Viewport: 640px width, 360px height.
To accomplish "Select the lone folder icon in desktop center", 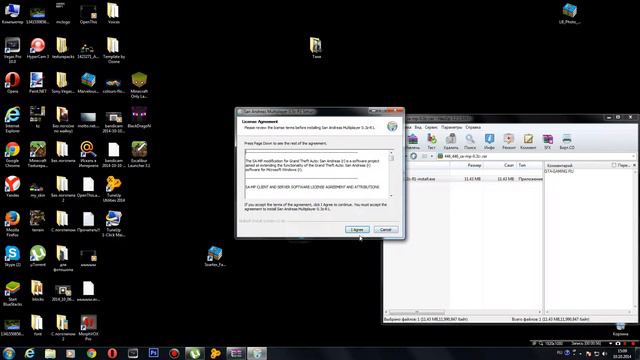I will 316,48.
